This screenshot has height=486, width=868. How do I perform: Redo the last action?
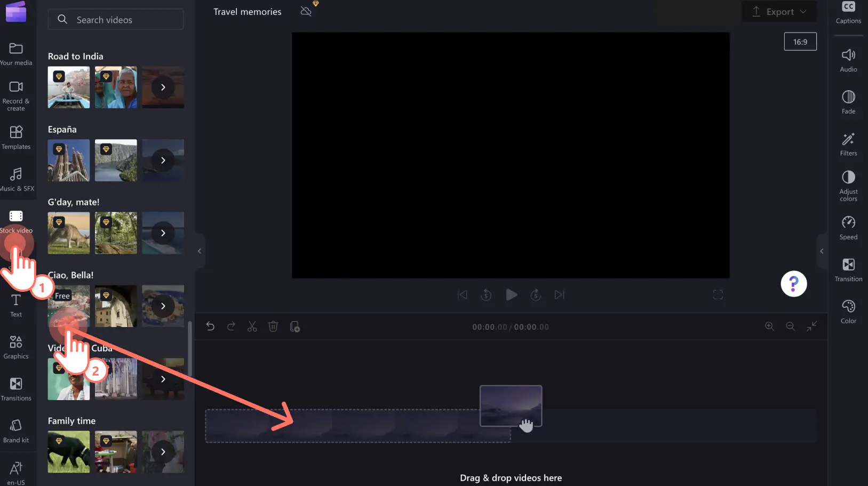click(231, 326)
